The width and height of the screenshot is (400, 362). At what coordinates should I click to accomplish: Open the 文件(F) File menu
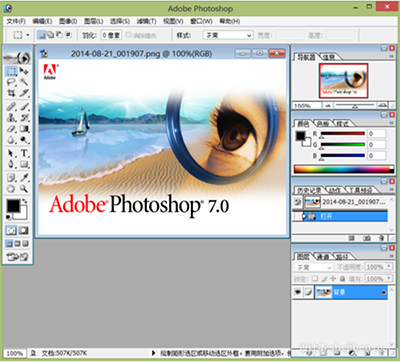click(16, 21)
